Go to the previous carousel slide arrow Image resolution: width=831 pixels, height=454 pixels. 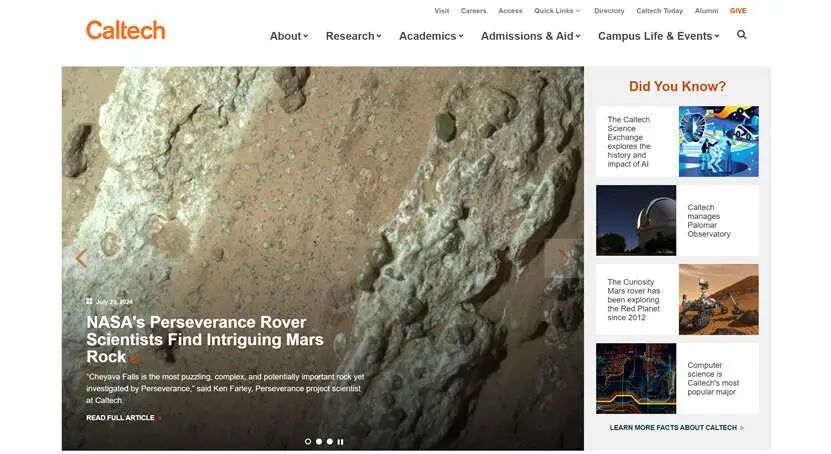pos(81,258)
